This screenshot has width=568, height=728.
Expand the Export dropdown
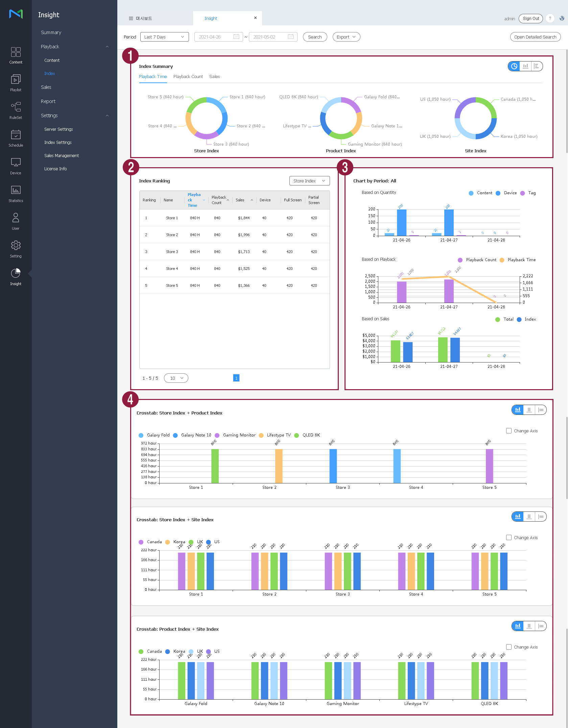point(346,37)
